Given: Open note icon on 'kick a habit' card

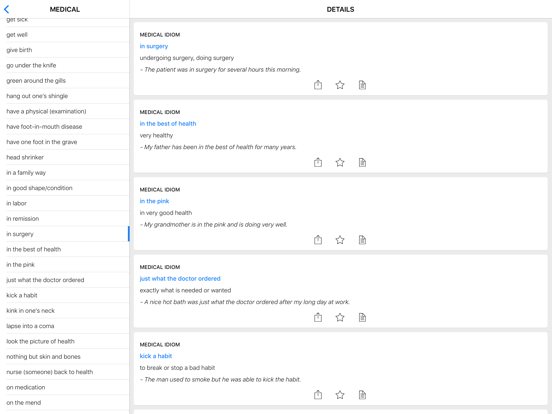Looking at the screenshot, I should (x=362, y=395).
